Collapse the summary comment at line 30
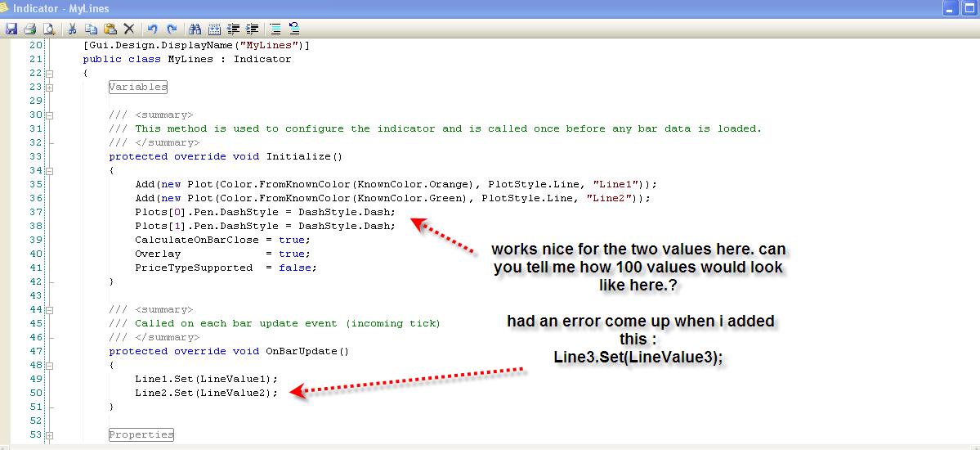 (x=49, y=115)
